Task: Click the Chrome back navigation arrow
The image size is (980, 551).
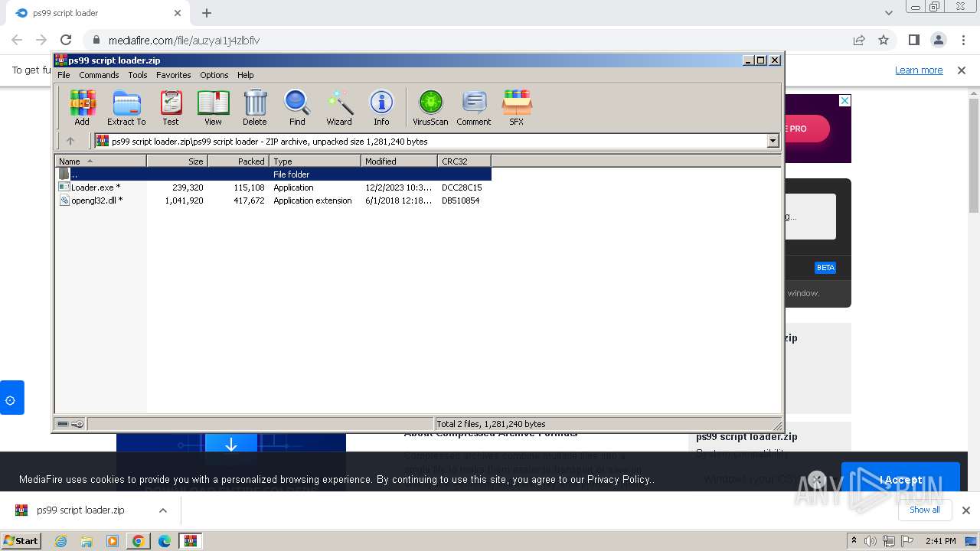Action: (x=17, y=40)
